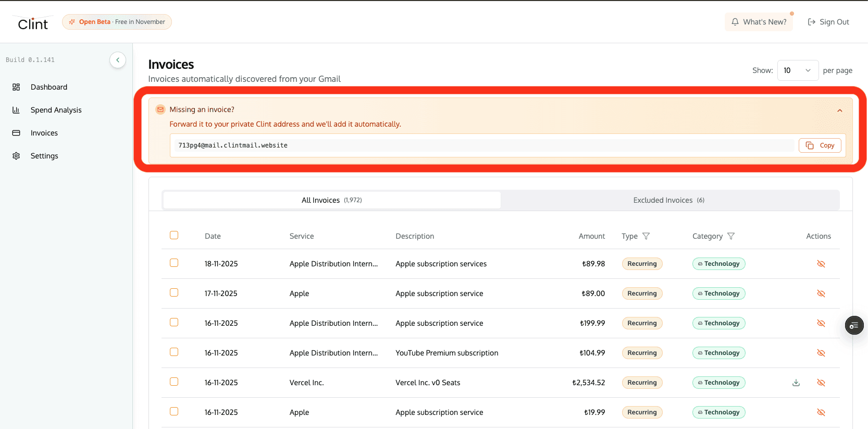Exclude the 18-11-2025 invoice with eye-off icon
868x429 pixels.
821,264
